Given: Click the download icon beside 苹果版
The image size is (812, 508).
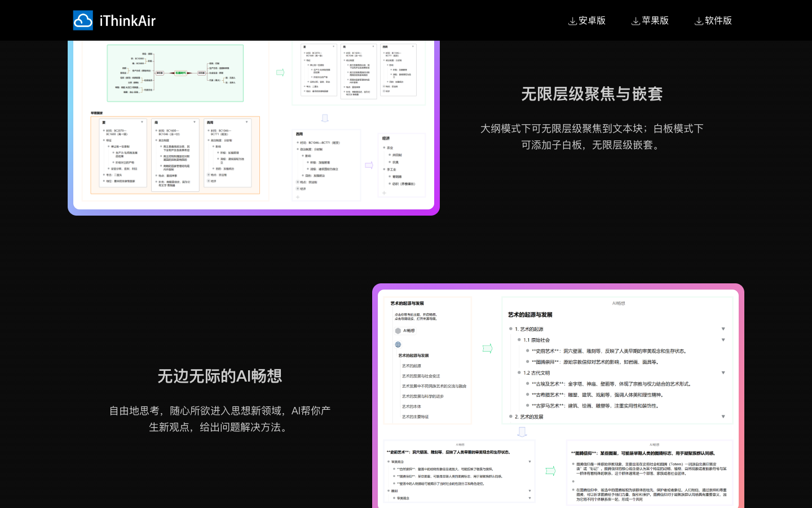Looking at the screenshot, I should [x=636, y=21].
